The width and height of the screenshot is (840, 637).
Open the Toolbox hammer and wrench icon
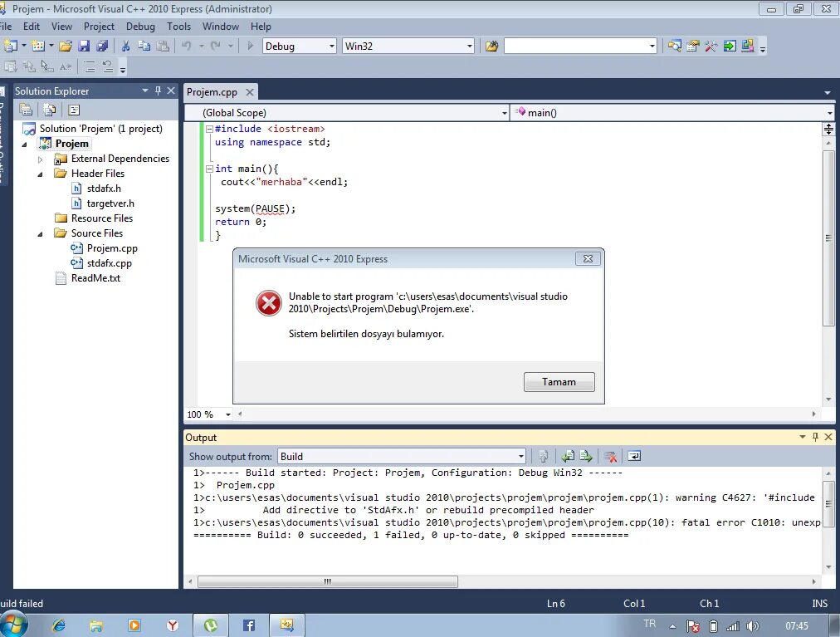click(711, 47)
